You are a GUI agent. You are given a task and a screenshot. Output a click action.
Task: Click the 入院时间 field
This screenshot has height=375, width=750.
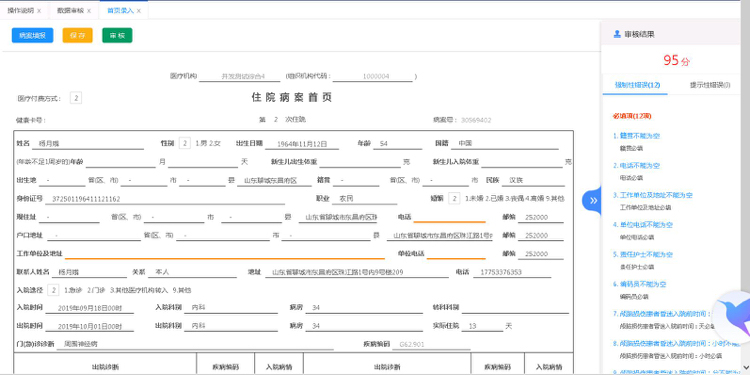(x=90, y=308)
